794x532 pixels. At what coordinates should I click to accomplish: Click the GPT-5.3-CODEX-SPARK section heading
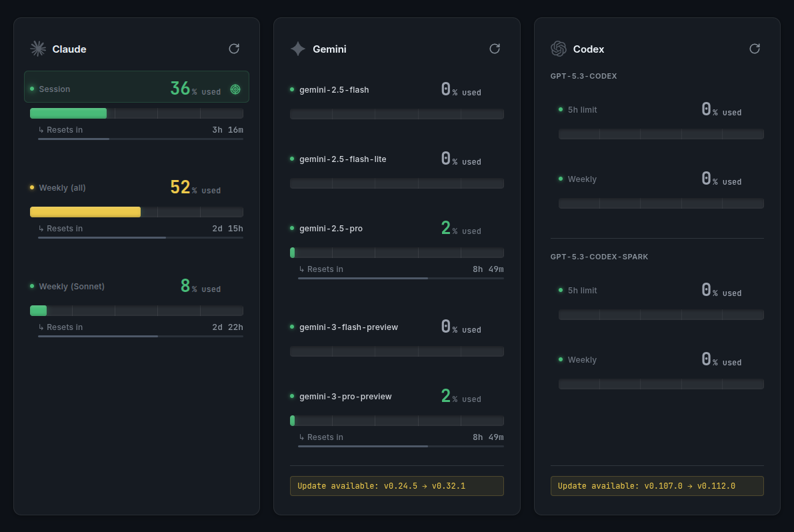tap(599, 257)
